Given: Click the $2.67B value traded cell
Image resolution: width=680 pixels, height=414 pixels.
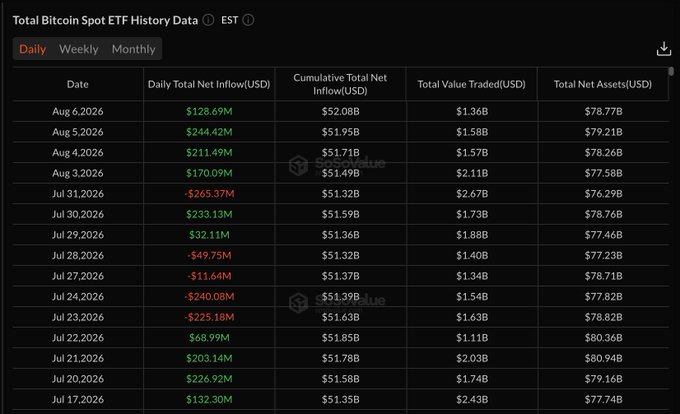Looking at the screenshot, I should click(472, 194).
